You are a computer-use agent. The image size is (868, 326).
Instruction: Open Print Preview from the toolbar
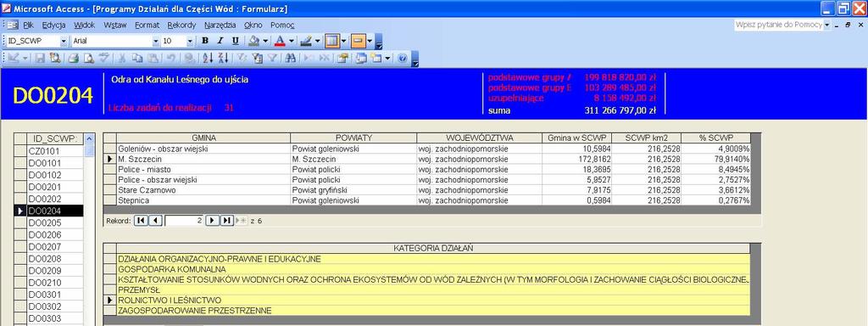click(x=88, y=58)
